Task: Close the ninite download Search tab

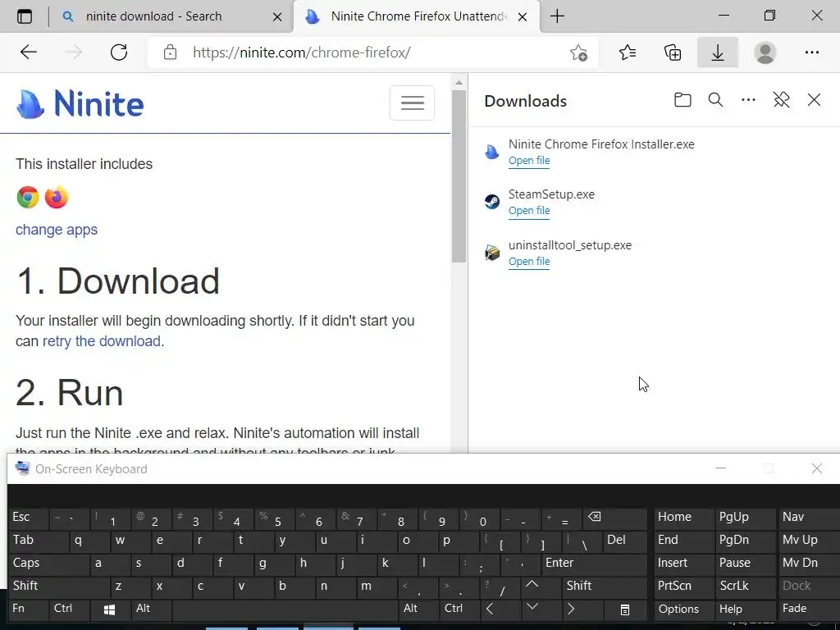Action: pos(277,16)
